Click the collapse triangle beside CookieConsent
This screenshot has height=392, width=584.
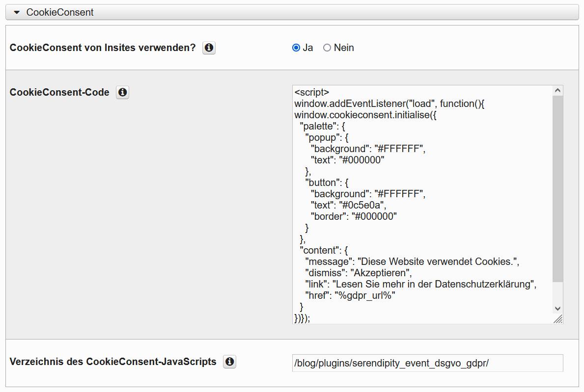click(17, 12)
